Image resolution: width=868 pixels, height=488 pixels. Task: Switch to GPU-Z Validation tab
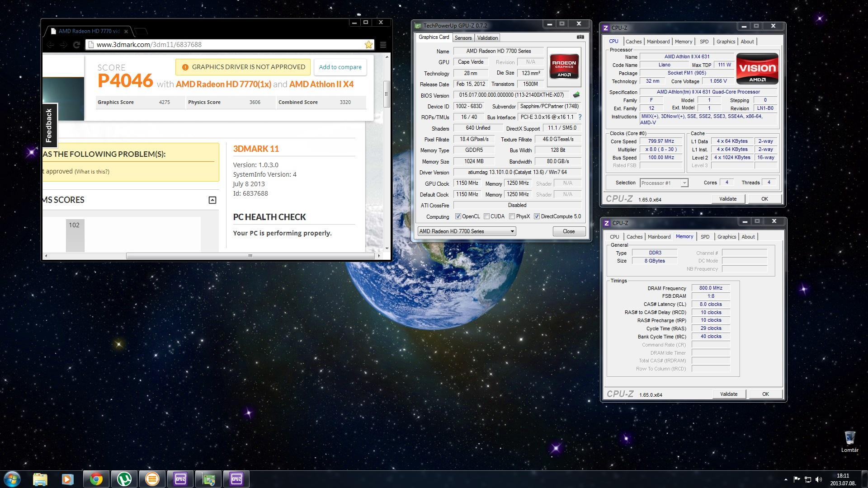coord(487,38)
